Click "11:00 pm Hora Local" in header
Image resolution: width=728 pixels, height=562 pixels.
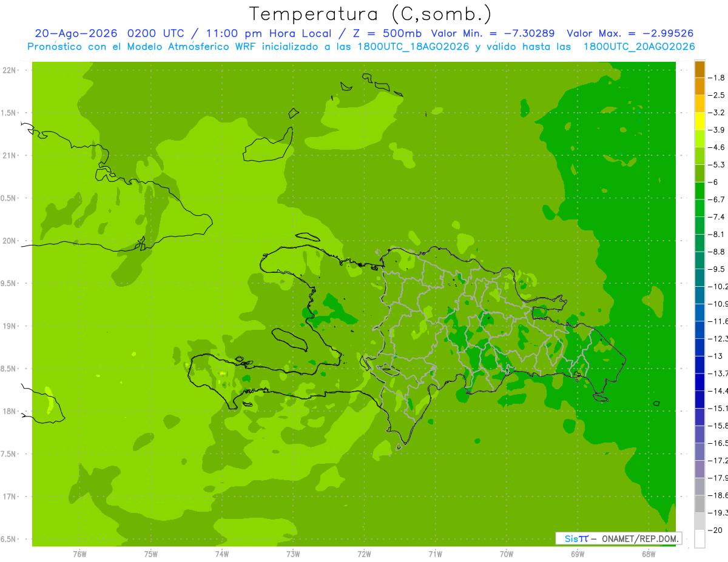point(268,33)
